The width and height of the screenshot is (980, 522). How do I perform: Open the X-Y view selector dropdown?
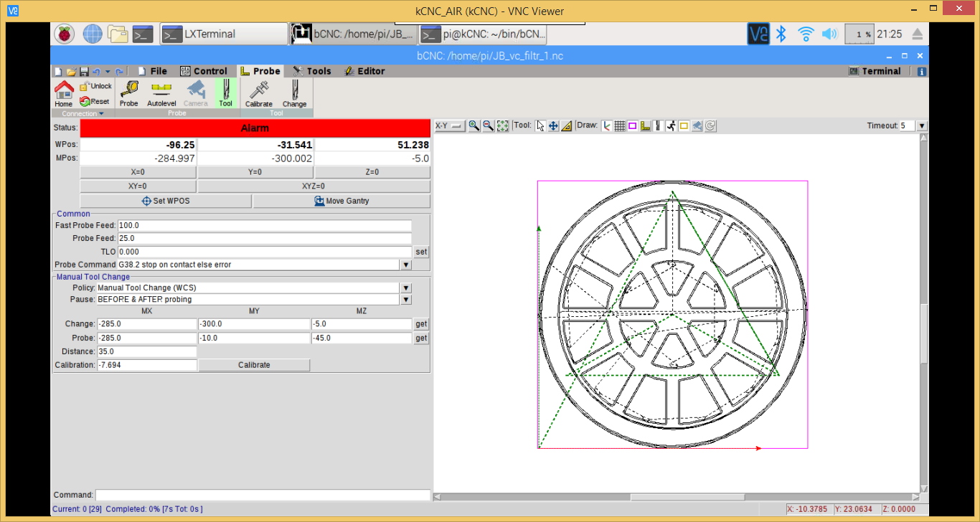(x=450, y=125)
